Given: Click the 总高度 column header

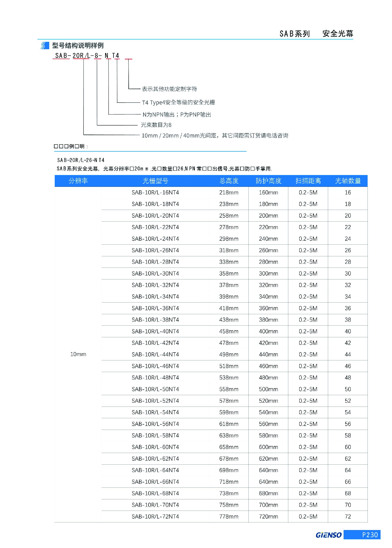Looking at the screenshot, I should pyautogui.click(x=229, y=181).
